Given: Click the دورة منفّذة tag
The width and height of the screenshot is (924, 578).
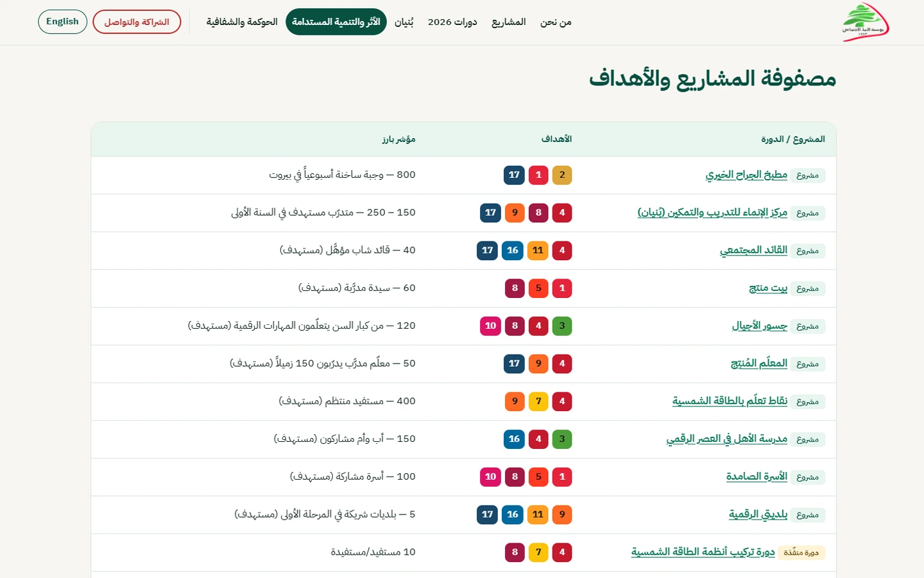Looking at the screenshot, I should point(801,553).
